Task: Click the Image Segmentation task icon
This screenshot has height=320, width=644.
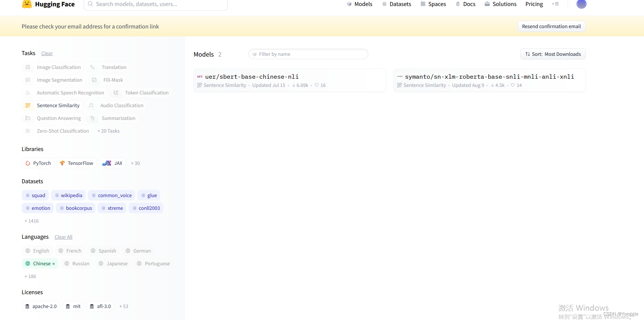Action: point(28,80)
